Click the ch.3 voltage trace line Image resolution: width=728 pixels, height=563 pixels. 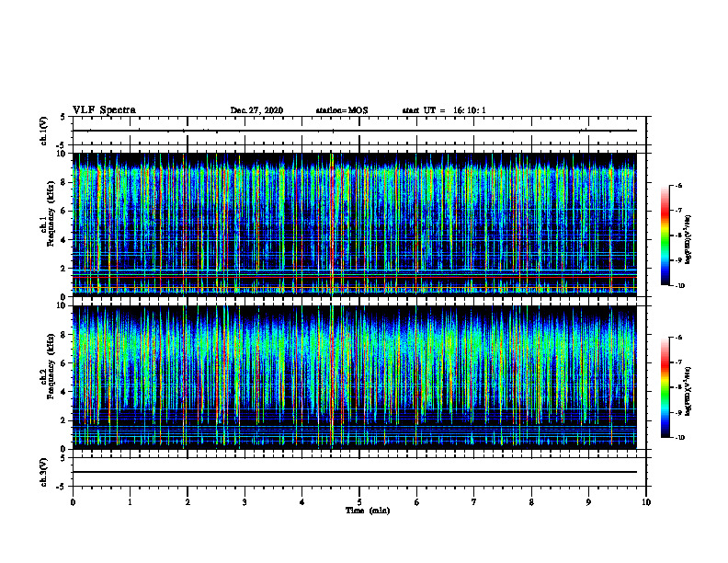point(355,472)
